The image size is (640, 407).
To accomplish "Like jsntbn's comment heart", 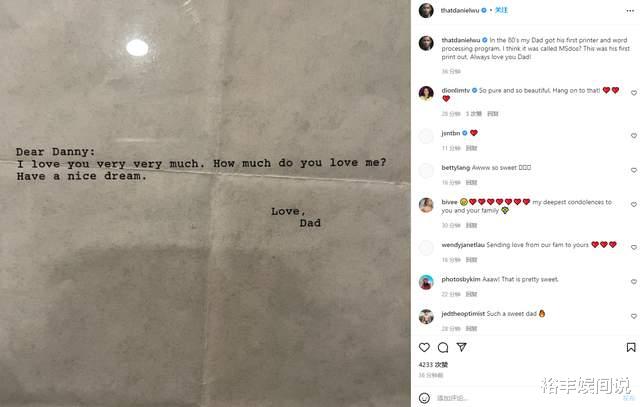I will (633, 136).
